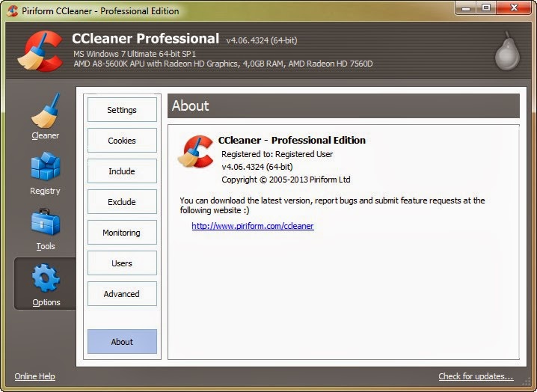Screen dimensions: 537x392
Task: Click the AMD A8-5600K hardware info line
Action: 223,64
